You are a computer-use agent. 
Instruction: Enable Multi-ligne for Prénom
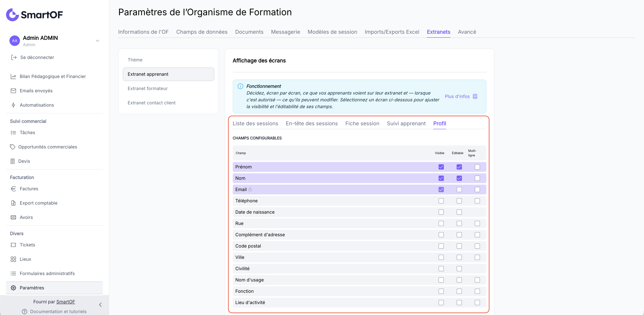[477, 167]
